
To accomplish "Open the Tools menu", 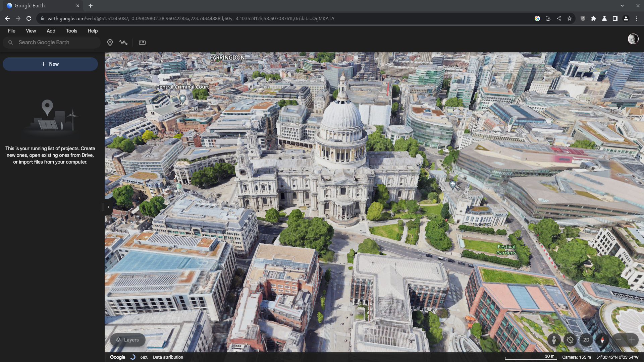I will pos(71,31).
